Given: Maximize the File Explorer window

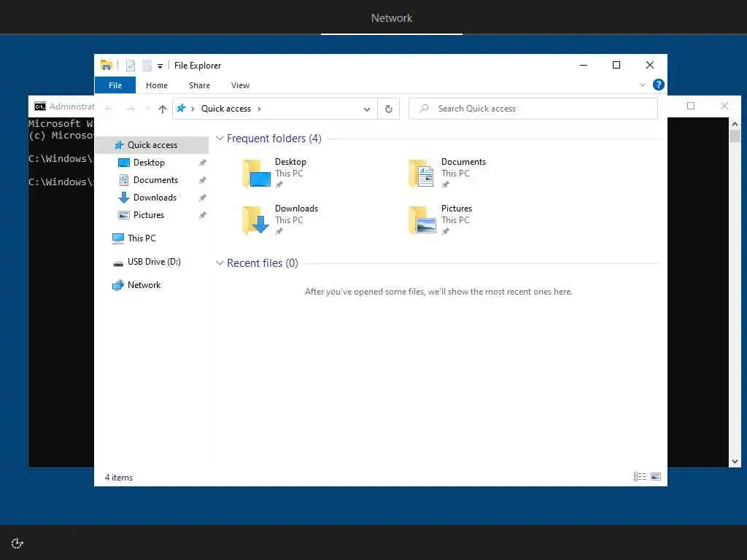Looking at the screenshot, I should pyautogui.click(x=616, y=65).
